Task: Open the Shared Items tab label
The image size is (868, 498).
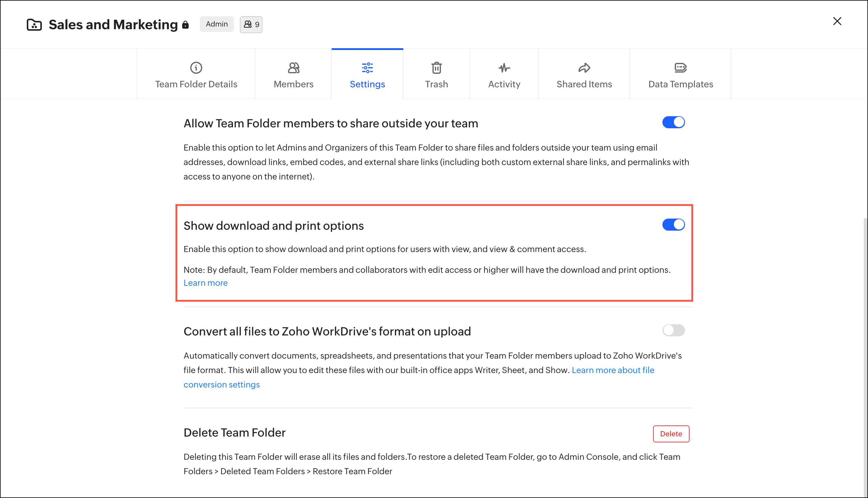Action: coord(584,84)
